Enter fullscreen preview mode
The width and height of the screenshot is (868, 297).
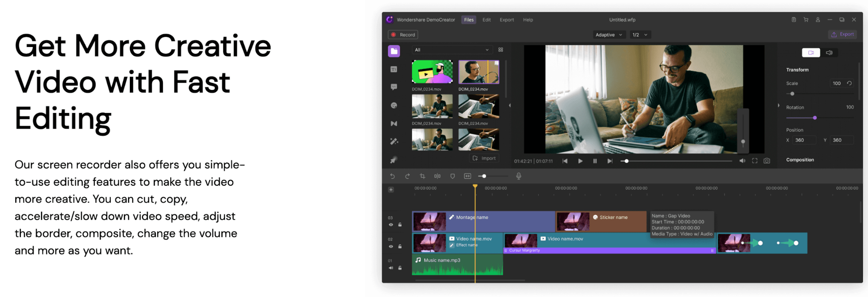coord(755,161)
